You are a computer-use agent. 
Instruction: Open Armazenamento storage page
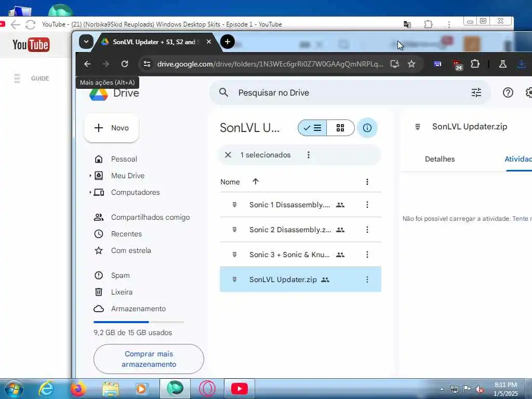click(138, 309)
